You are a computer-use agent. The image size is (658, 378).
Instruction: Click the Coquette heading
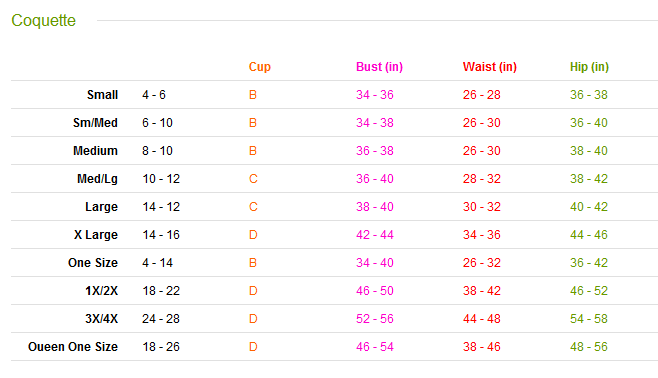(44, 21)
